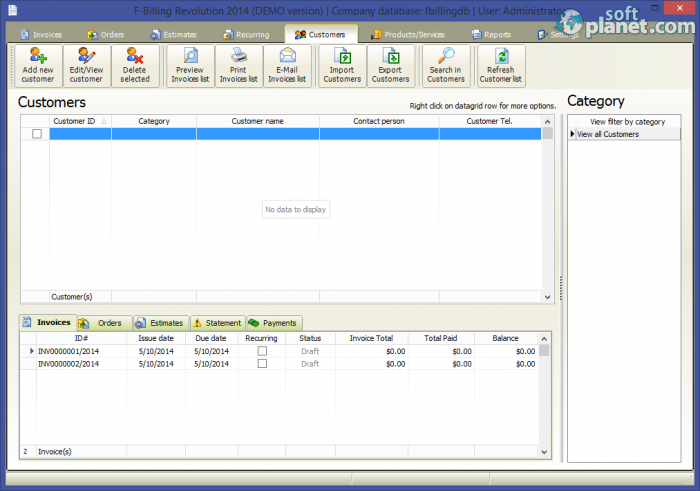Screen dimensions: 700x491
Task: Tick checkbox in customer grid header row
Action: pyautogui.click(x=37, y=134)
